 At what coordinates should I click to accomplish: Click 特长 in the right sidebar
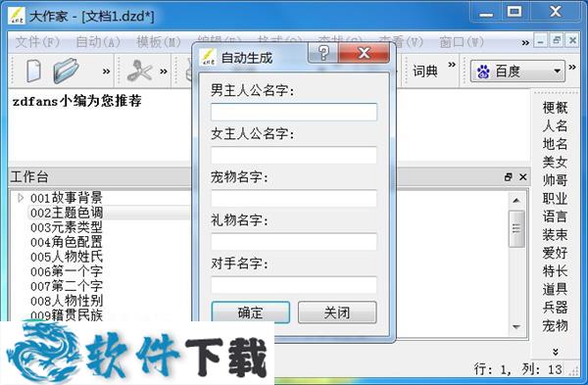click(x=555, y=271)
